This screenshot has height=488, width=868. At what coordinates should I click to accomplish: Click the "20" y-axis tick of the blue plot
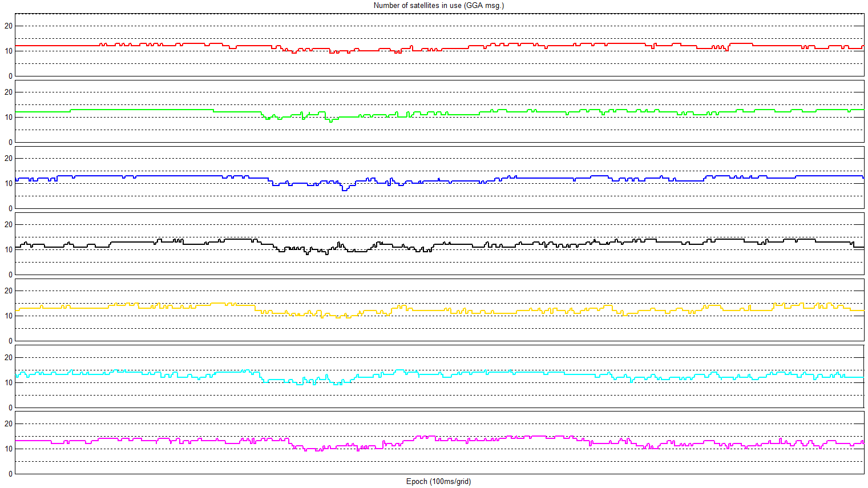click(9, 159)
